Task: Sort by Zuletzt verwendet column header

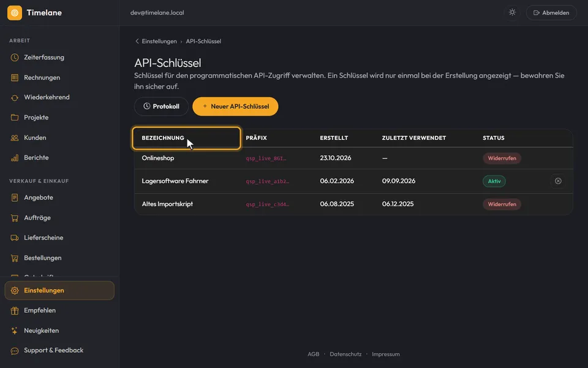Action: point(414,138)
